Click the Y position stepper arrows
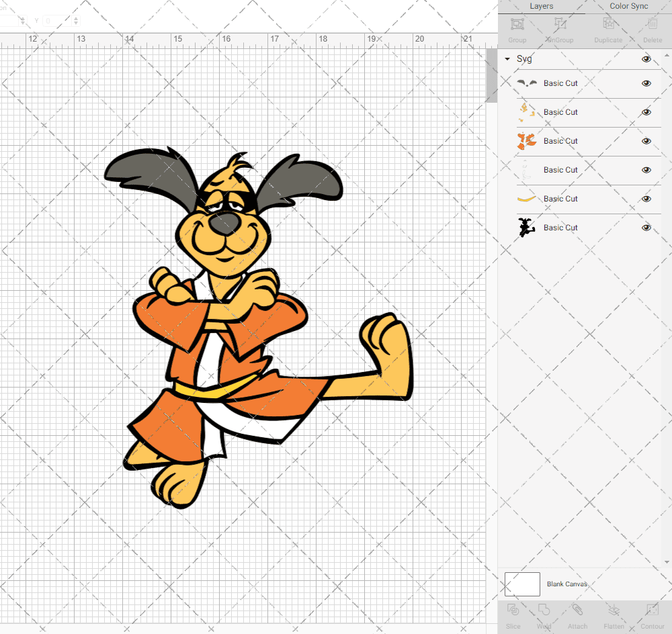The image size is (672, 634). click(76, 21)
